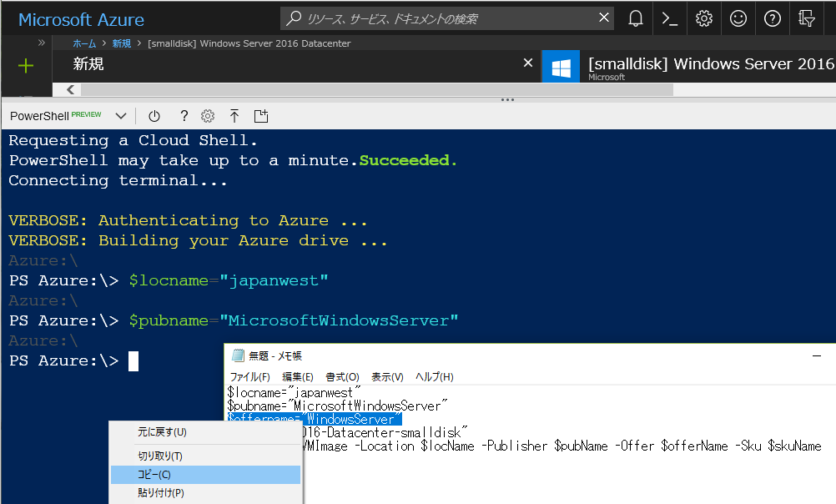The image size is (836, 504).
Task: Choose 元に戻す(U) in the context menu
Action: tap(162, 432)
